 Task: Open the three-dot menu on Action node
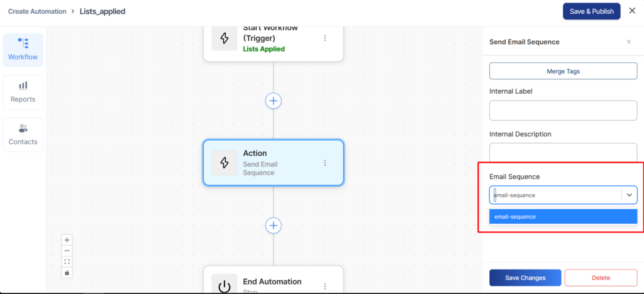325,163
